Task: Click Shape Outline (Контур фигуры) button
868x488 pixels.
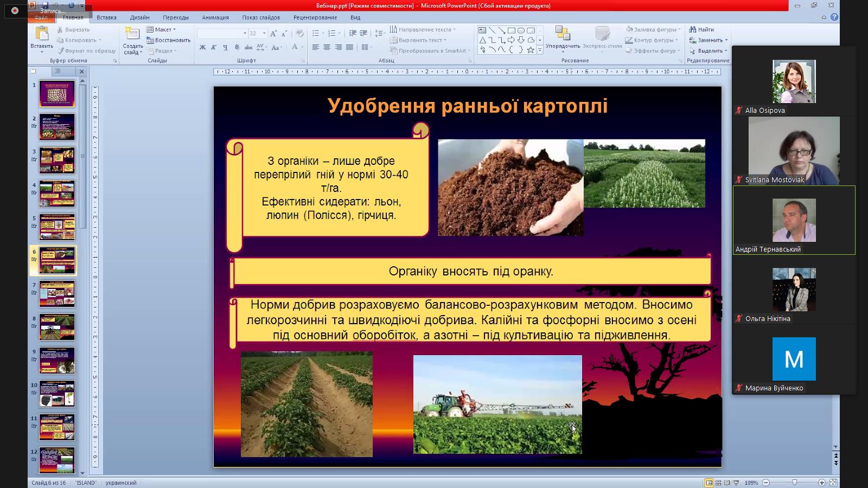Action: pos(652,40)
